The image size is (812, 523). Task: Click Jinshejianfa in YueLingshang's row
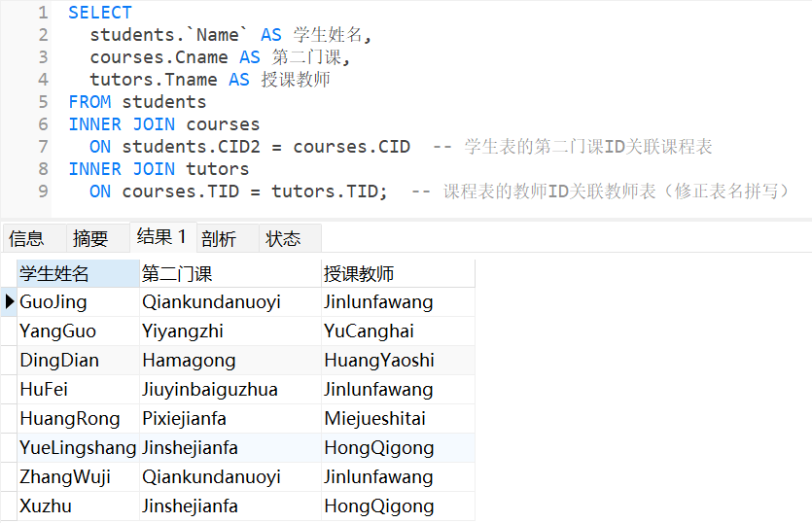230,448
